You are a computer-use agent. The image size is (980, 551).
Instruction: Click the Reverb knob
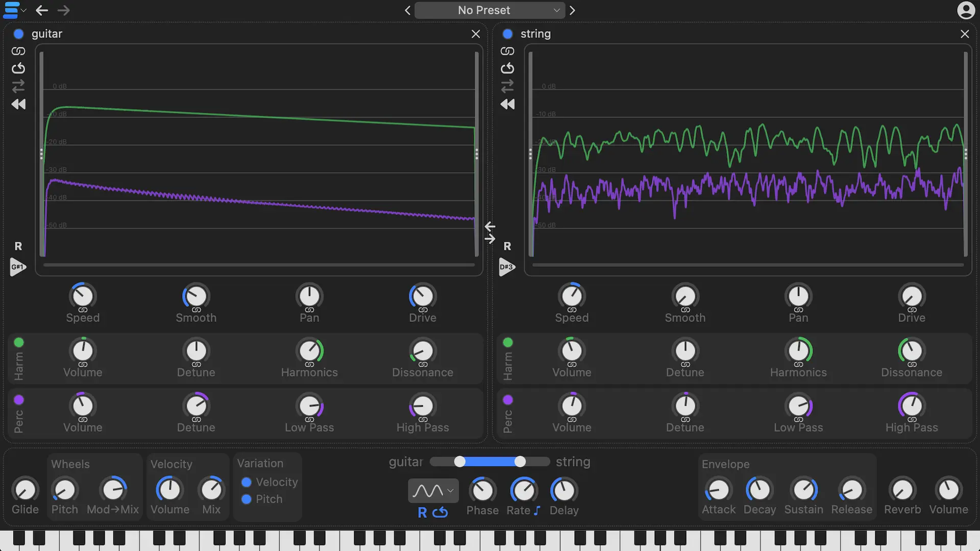point(902,490)
